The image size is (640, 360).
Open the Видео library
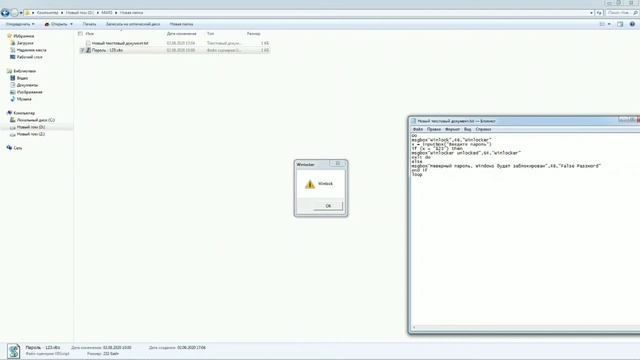[22, 78]
